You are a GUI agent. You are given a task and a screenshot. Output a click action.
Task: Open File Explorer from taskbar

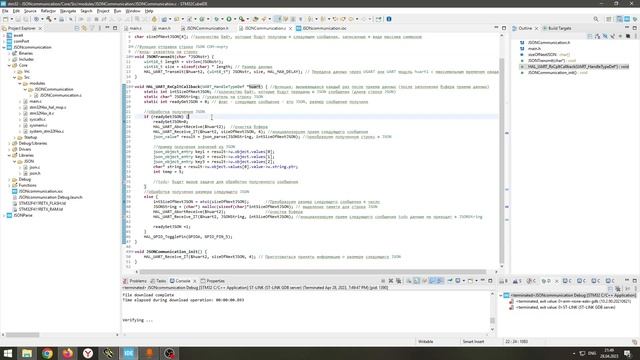[x=27, y=353]
